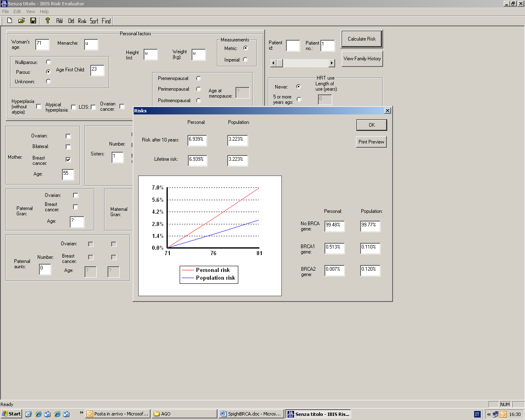Image resolution: width=525 pixels, height=420 pixels.
Task: Click personal BRCA1 gene value 0.513%
Action: pos(335,248)
